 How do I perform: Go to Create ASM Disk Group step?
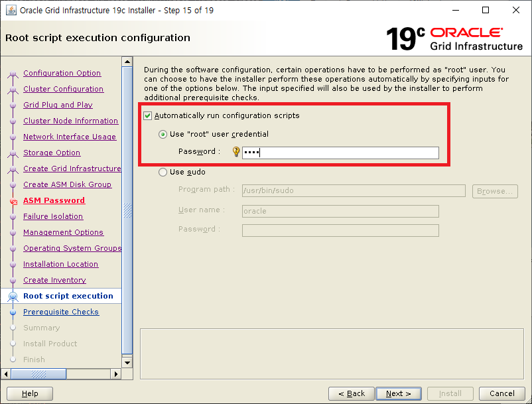click(x=67, y=184)
